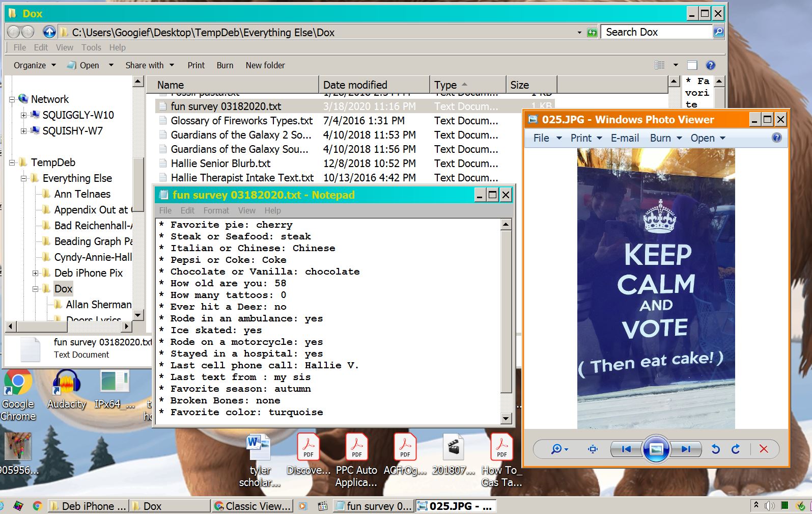The width and height of the screenshot is (812, 514).
Task: Open the Notepad View menu
Action: [246, 210]
